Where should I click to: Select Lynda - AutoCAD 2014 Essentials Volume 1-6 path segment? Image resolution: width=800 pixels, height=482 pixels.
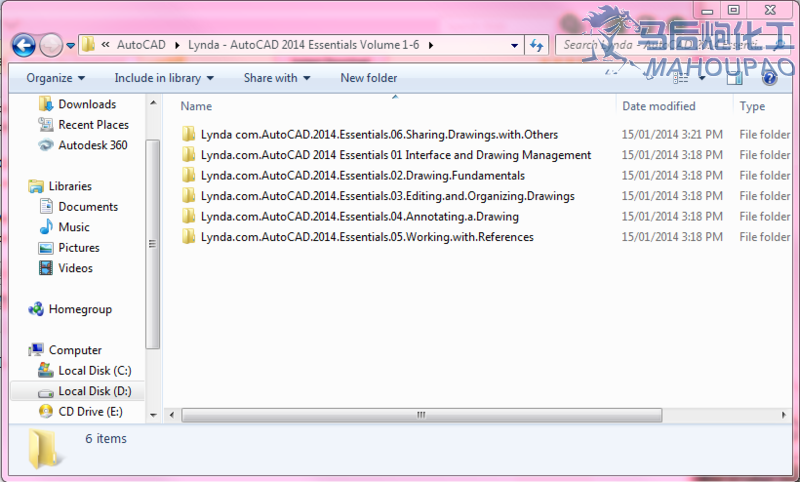(x=304, y=45)
